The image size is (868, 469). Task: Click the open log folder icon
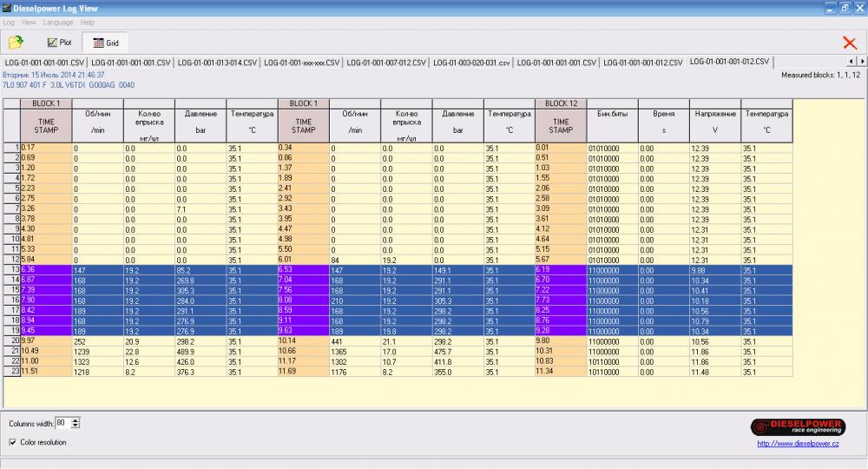click(x=16, y=42)
